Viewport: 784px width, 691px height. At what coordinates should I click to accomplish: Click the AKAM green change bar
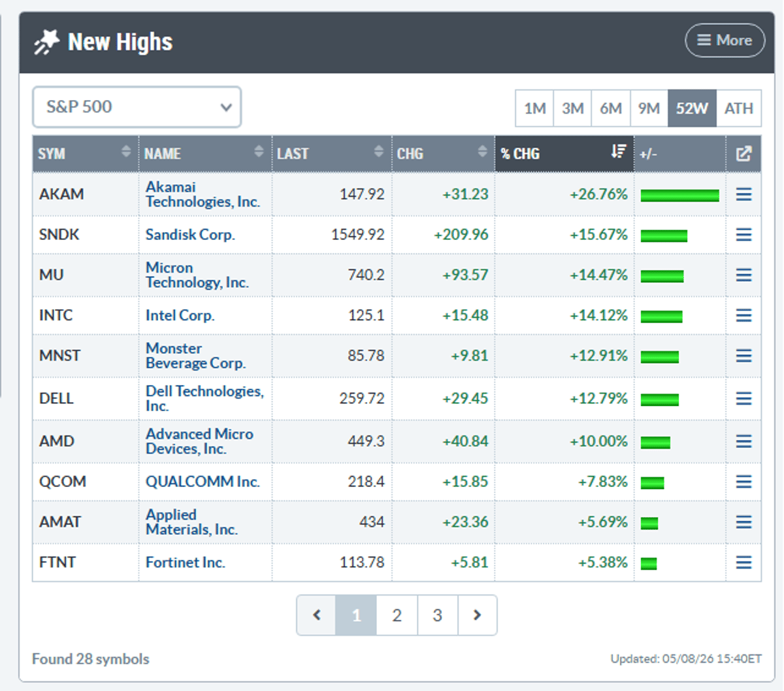point(679,195)
